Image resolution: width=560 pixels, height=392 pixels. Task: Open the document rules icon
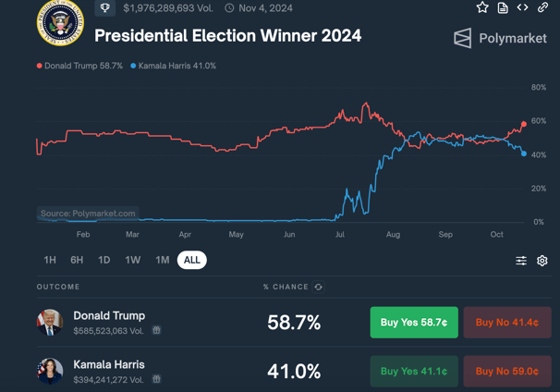point(503,7)
